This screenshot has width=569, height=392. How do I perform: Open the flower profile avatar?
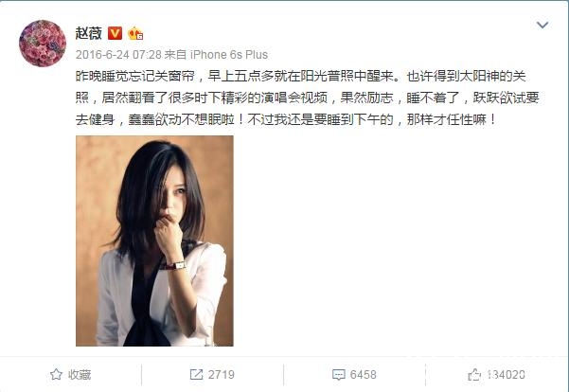tap(43, 44)
